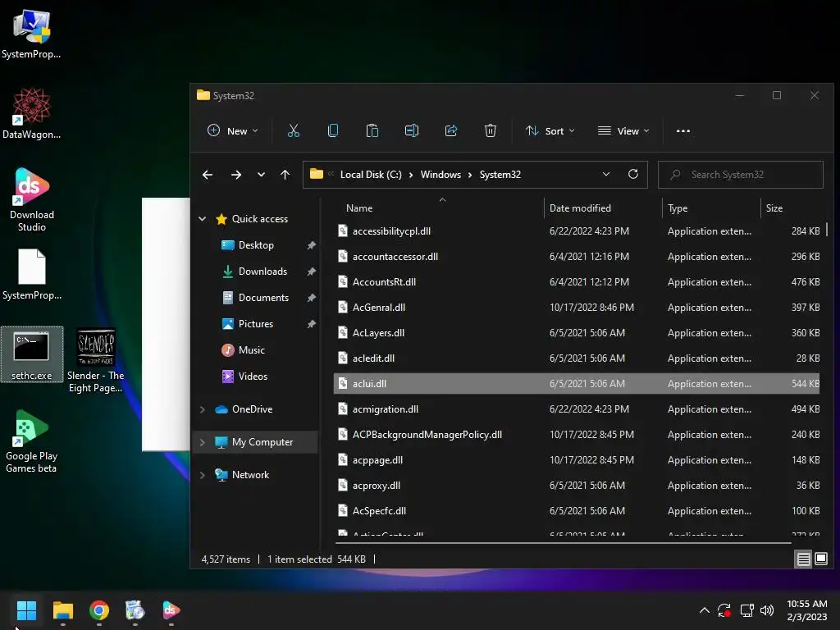Open Download Studio taskbar icon
840x630 pixels.
[171, 610]
